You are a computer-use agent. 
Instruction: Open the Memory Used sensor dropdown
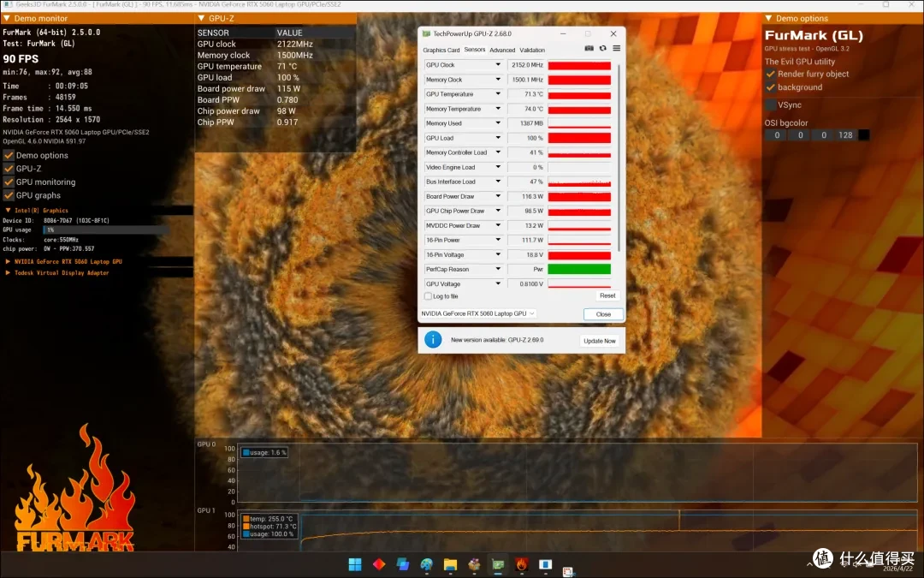[498, 123]
